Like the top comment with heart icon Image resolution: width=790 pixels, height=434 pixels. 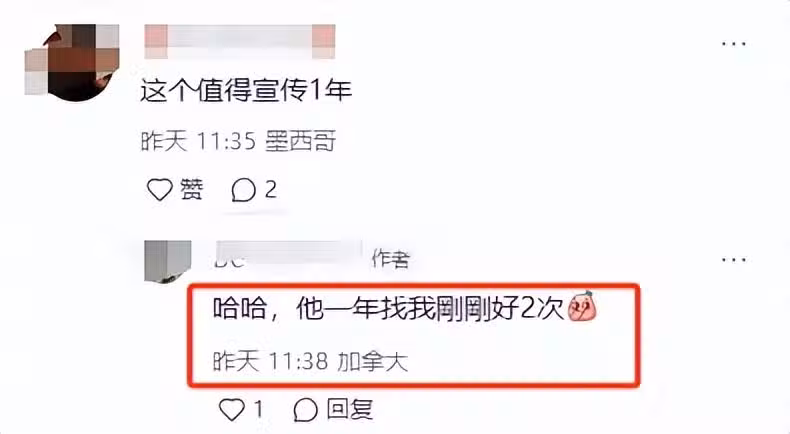(160, 190)
